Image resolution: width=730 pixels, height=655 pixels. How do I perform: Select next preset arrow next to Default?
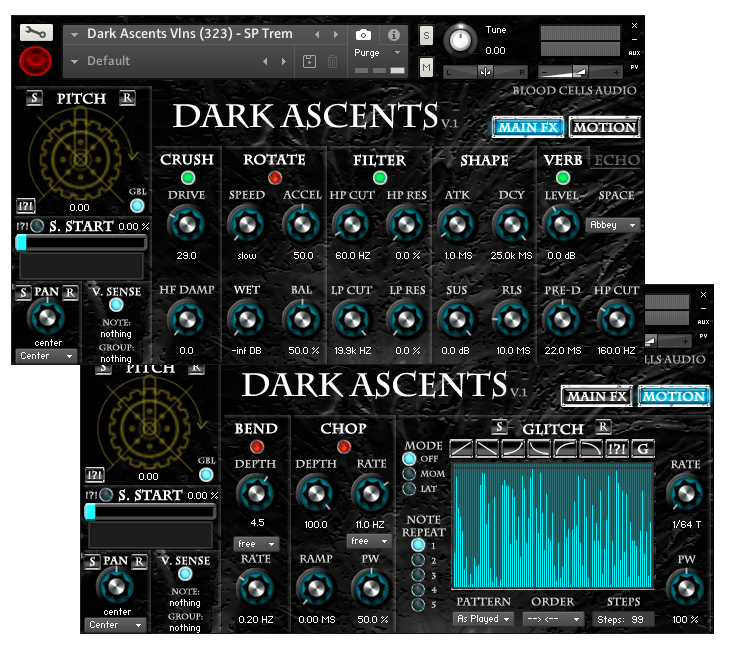coord(284,61)
